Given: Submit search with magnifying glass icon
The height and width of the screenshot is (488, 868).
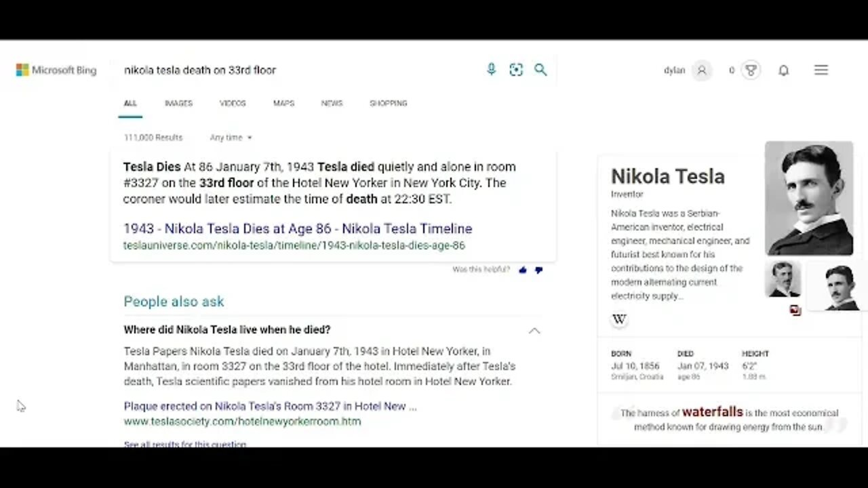Looking at the screenshot, I should click(540, 69).
